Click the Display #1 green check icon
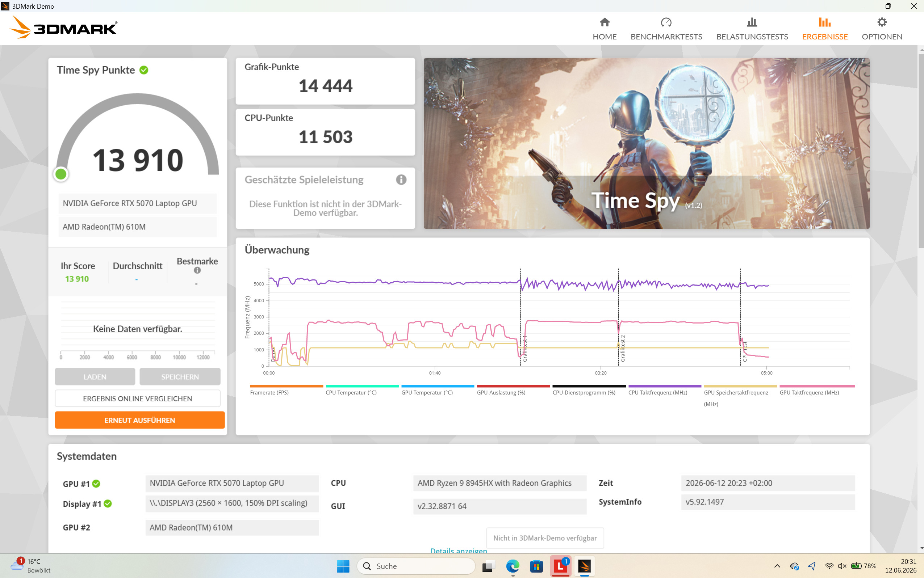Image resolution: width=924 pixels, height=578 pixels. tap(108, 503)
